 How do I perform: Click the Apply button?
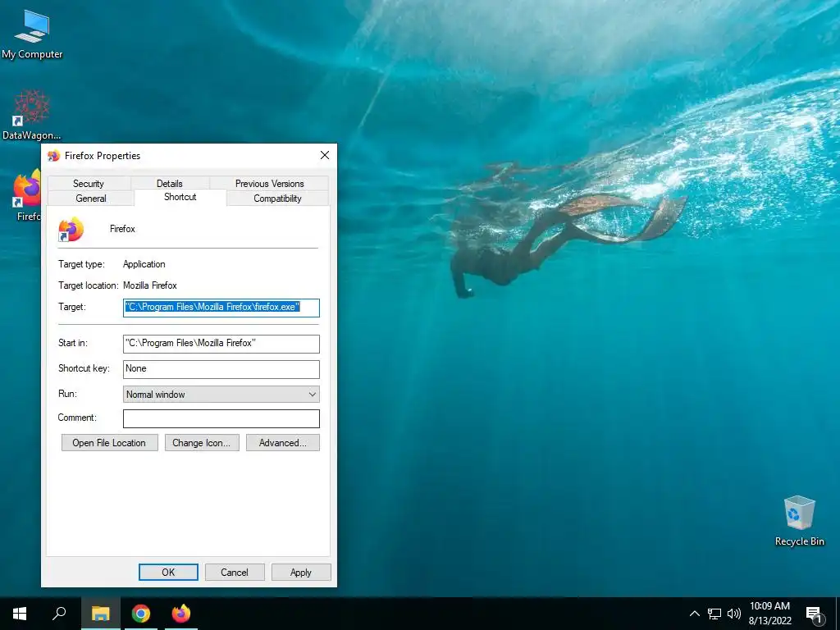pos(301,572)
